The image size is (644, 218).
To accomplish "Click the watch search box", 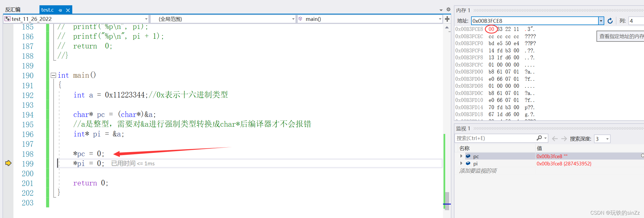I will click(495, 138).
